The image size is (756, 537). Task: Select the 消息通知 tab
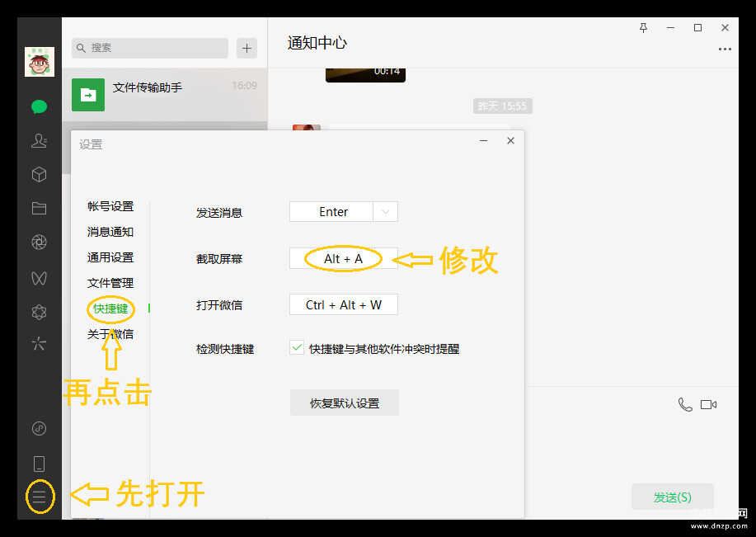[110, 232]
